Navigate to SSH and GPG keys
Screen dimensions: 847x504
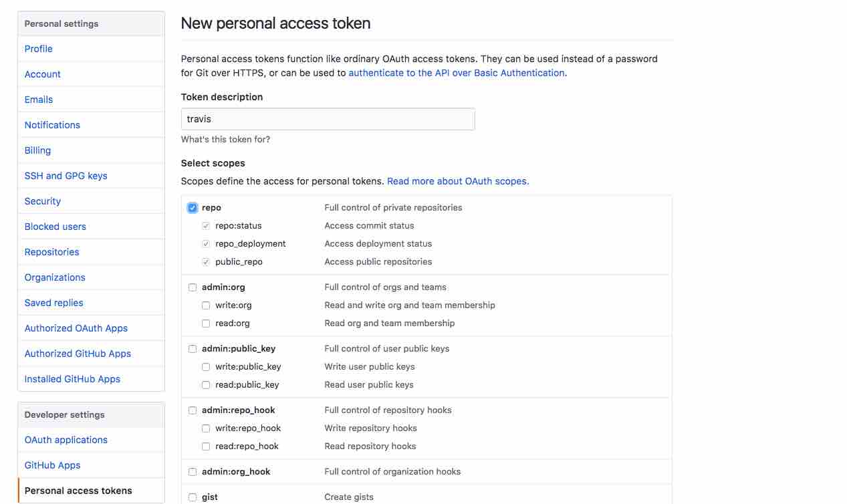click(x=65, y=175)
